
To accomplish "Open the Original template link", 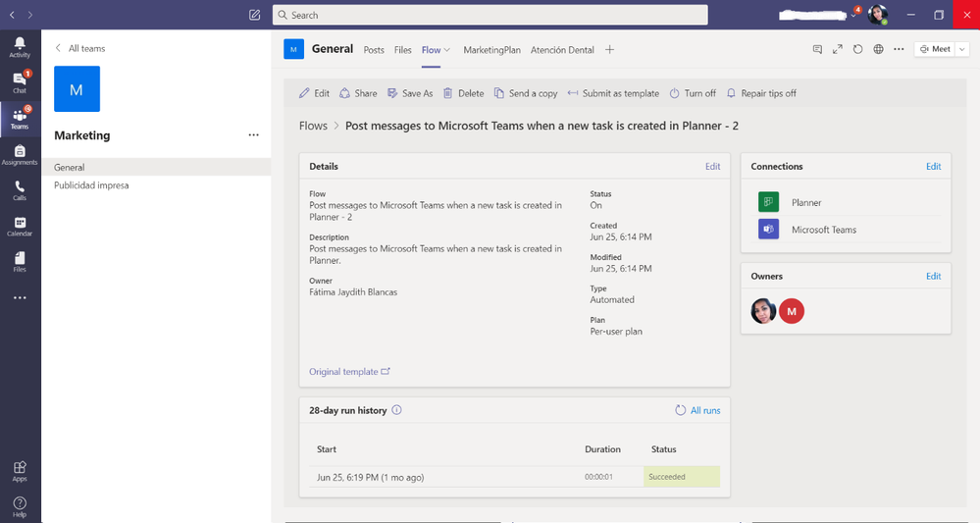I will [x=349, y=371].
